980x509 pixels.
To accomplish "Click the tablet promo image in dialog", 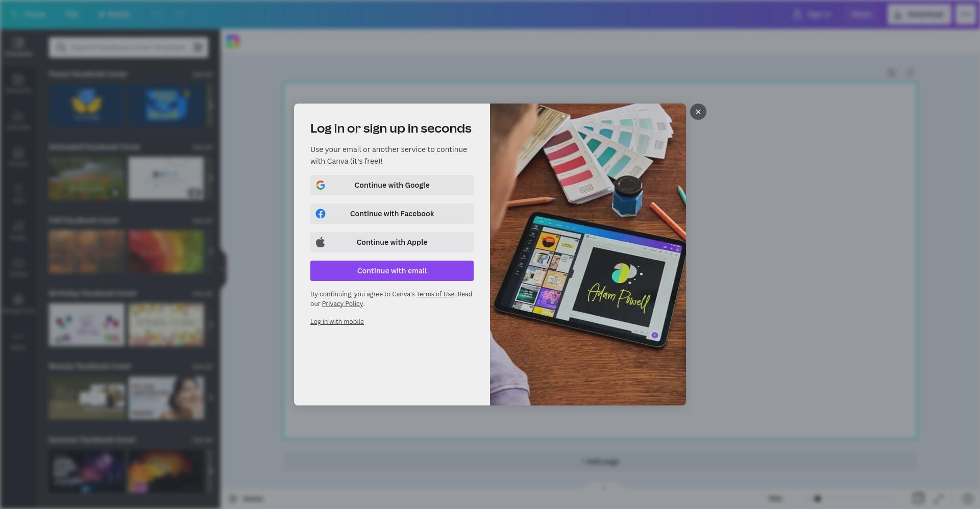I will tap(588, 254).
